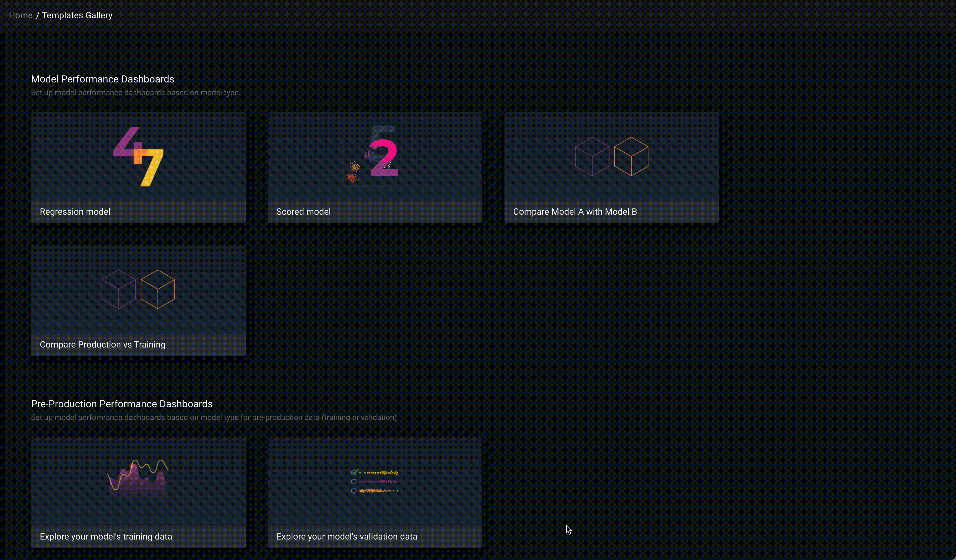The height and width of the screenshot is (560, 956).
Task: Click Model Performance Dashboards heading
Action: (102, 79)
